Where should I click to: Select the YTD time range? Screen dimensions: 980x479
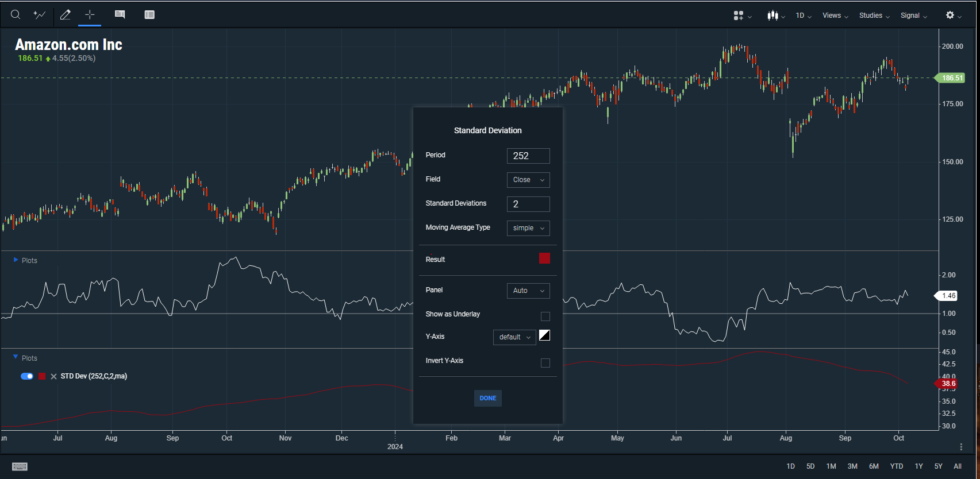[896, 466]
